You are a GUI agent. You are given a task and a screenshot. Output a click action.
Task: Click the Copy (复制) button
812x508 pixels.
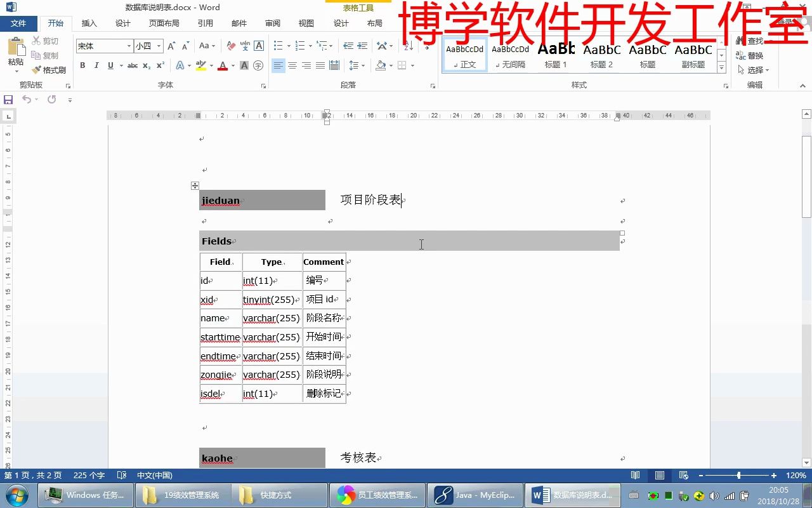(x=45, y=56)
